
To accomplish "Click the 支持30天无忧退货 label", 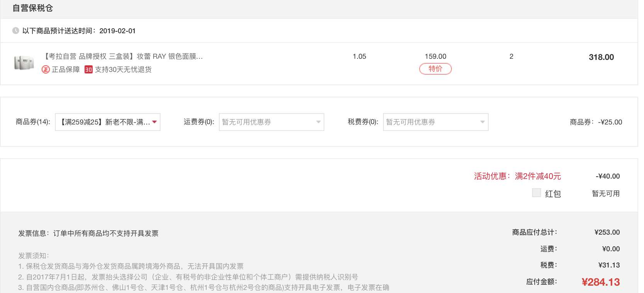I will (x=123, y=70).
